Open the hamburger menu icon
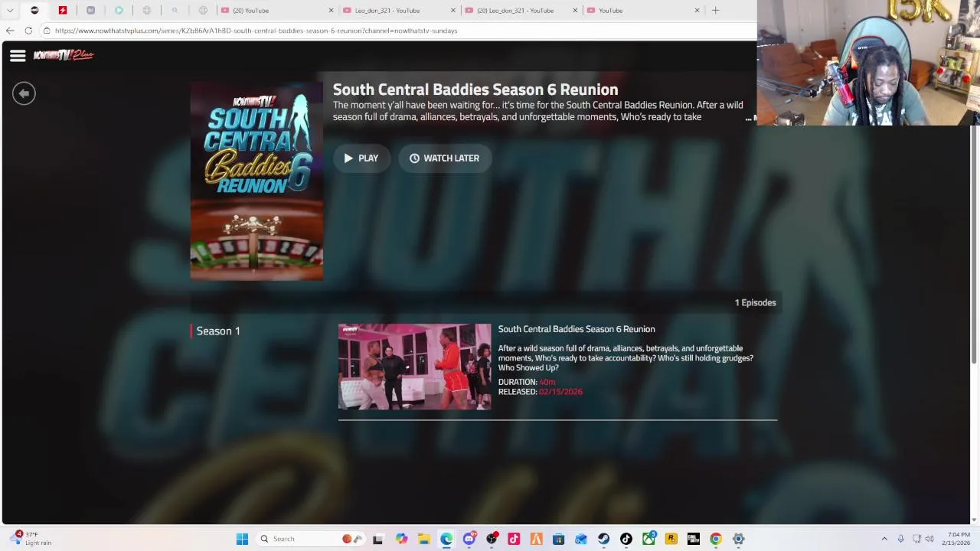This screenshot has width=980, height=551. (18, 55)
